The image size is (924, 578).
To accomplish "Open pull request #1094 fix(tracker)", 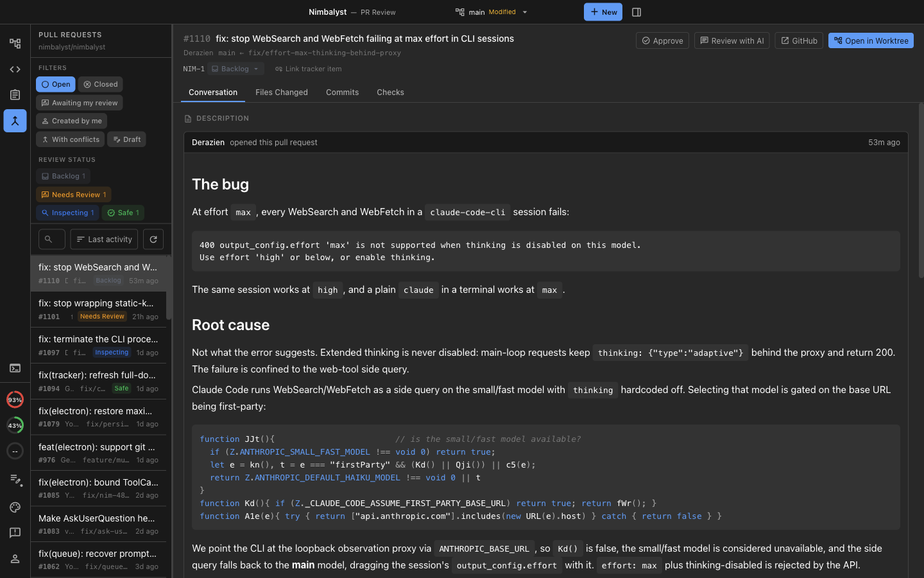I will [98, 381].
